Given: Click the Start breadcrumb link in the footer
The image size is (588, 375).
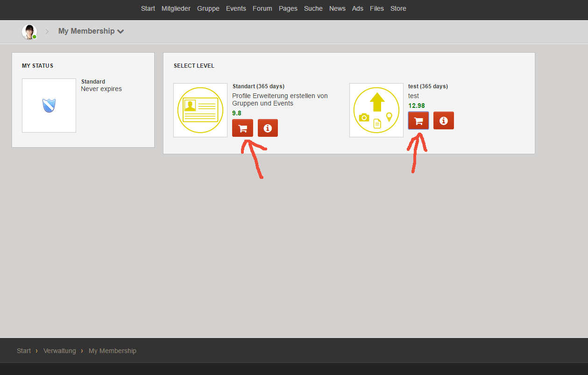Looking at the screenshot, I should click(24, 351).
